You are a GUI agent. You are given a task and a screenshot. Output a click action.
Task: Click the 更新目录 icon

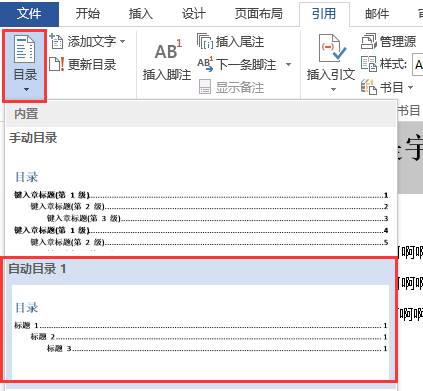click(x=56, y=64)
